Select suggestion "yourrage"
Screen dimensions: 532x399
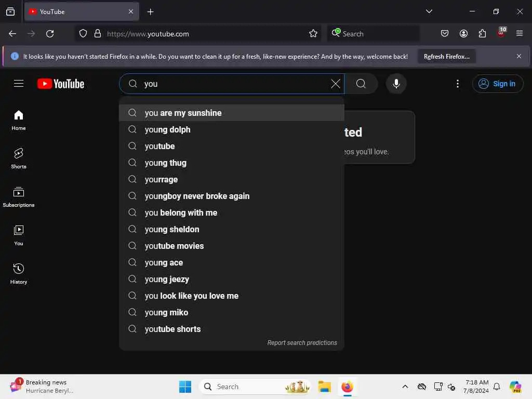coord(231,179)
